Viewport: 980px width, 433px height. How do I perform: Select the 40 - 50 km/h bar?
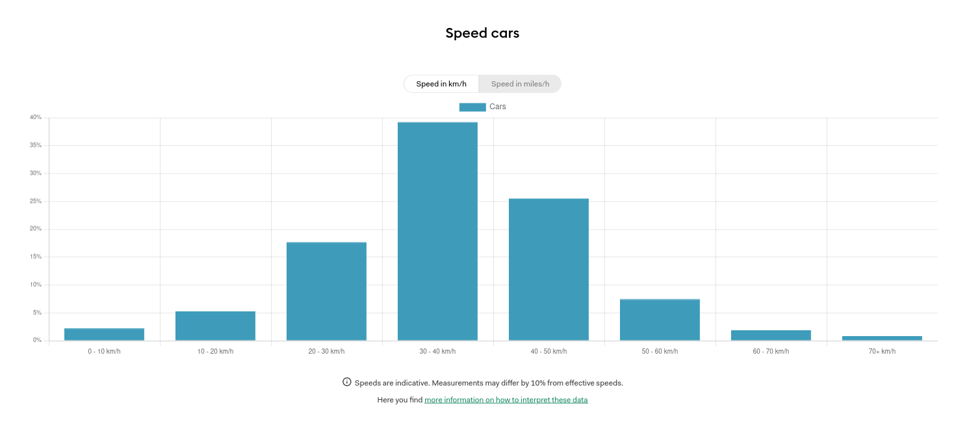(x=548, y=269)
